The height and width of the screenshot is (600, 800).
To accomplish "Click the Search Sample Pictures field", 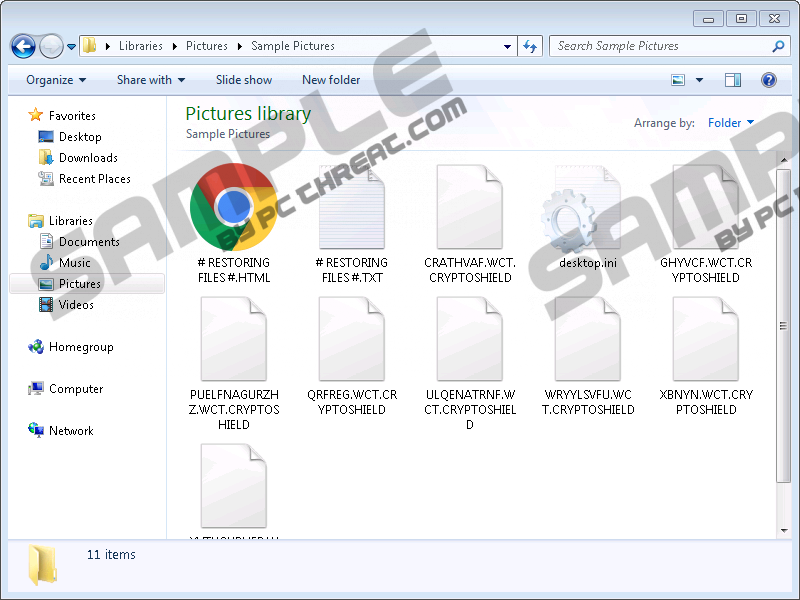I will [x=660, y=46].
